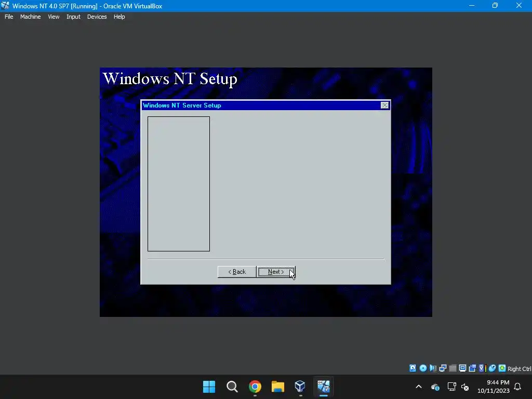Click the hard disk activity status icon

coord(413,368)
